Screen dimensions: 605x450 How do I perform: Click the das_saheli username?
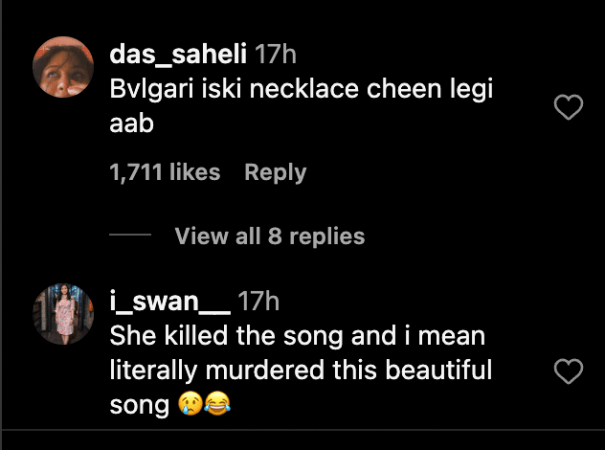click(178, 54)
